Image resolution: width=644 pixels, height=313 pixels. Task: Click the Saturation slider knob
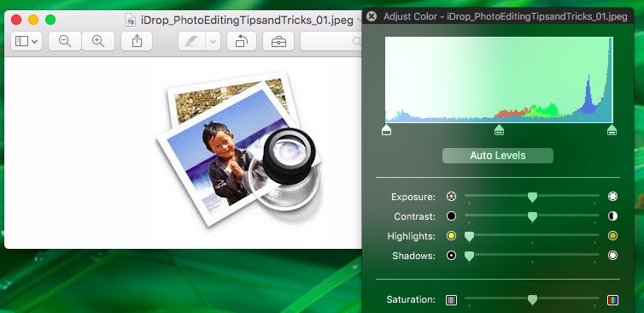point(532,300)
